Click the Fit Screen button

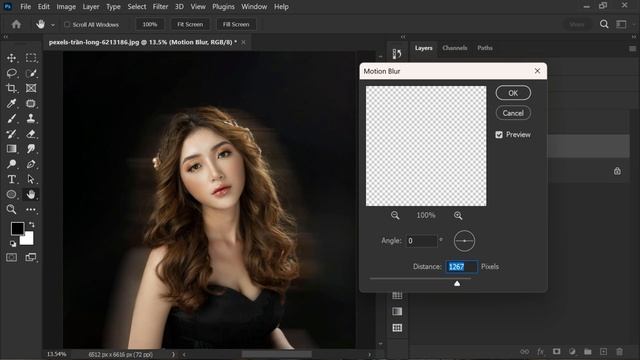pos(190,24)
